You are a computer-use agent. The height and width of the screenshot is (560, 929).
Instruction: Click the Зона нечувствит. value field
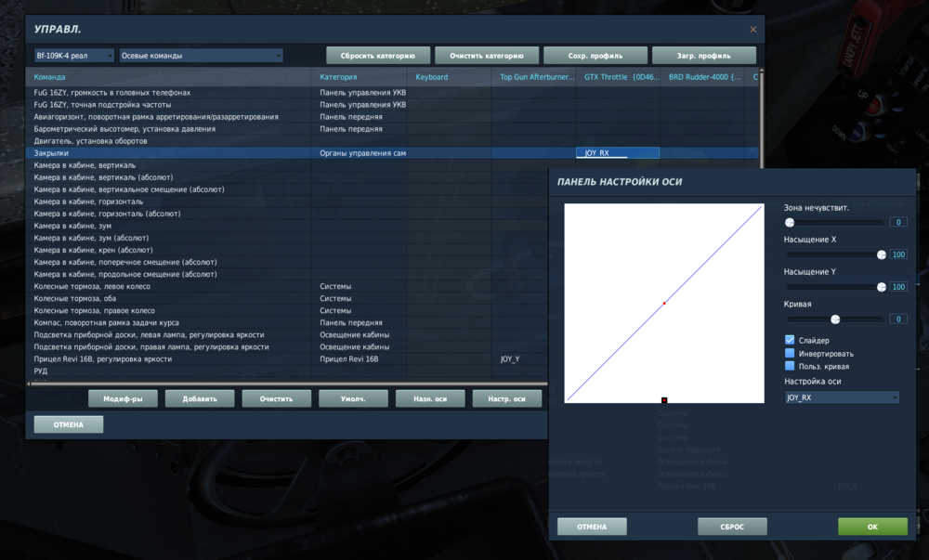pos(898,223)
